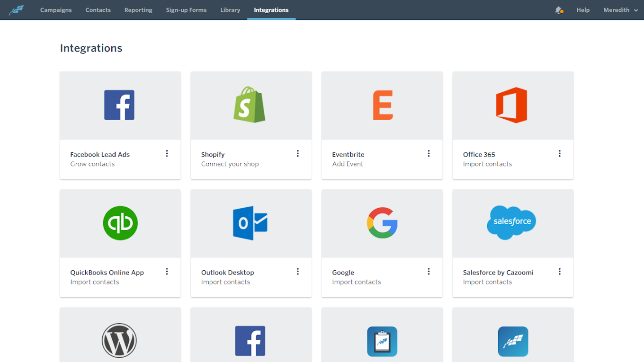Image resolution: width=644 pixels, height=362 pixels.
Task: Click the Office 365 logo icon
Action: [x=511, y=105]
